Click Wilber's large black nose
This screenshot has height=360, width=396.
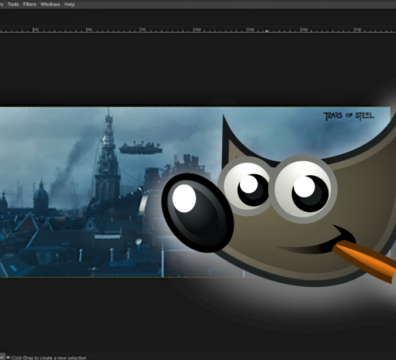[x=197, y=213]
